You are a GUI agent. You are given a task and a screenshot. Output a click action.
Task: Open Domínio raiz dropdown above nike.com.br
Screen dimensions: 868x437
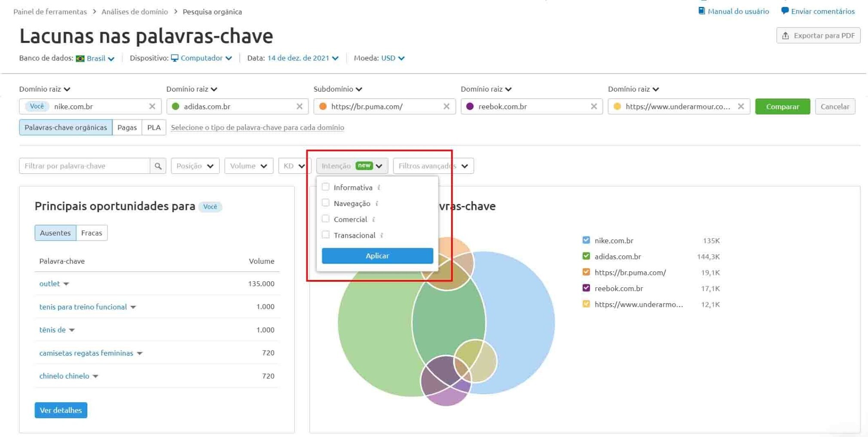coord(45,89)
